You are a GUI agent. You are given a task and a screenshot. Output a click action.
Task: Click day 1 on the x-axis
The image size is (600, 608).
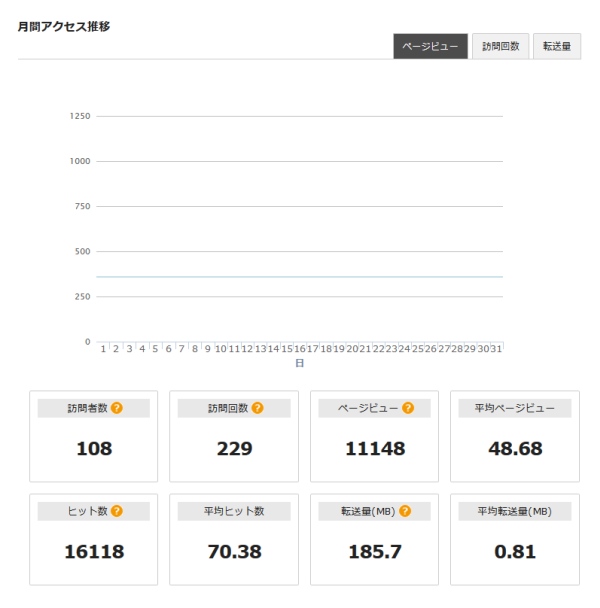[x=103, y=349]
